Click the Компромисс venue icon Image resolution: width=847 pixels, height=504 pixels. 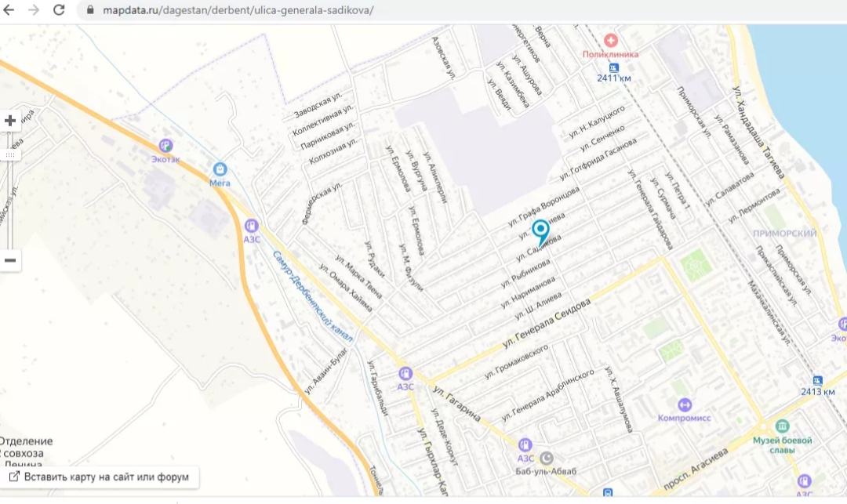coord(685,404)
